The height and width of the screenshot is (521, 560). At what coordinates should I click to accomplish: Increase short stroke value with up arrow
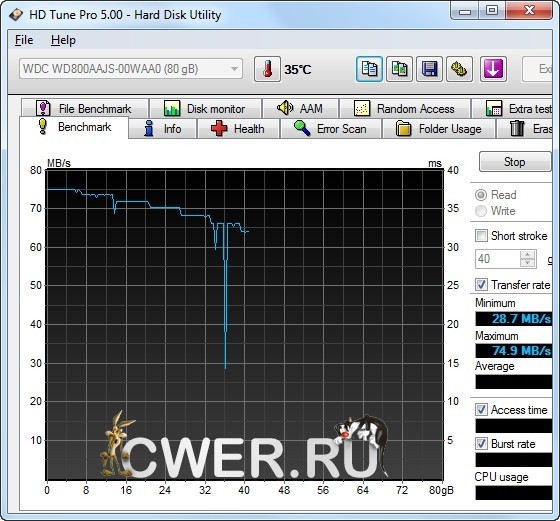click(528, 254)
